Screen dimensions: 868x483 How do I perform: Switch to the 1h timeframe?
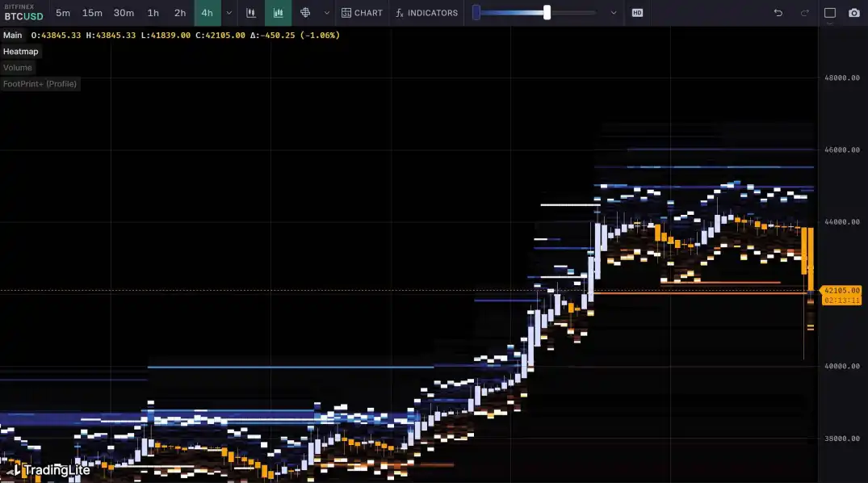point(153,13)
